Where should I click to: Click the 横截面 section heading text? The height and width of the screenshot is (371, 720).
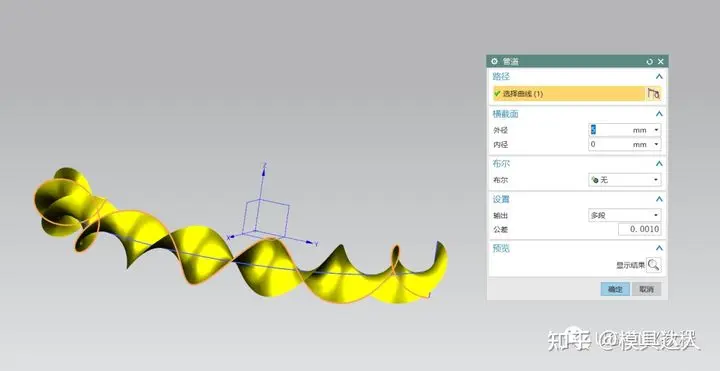tap(506, 114)
